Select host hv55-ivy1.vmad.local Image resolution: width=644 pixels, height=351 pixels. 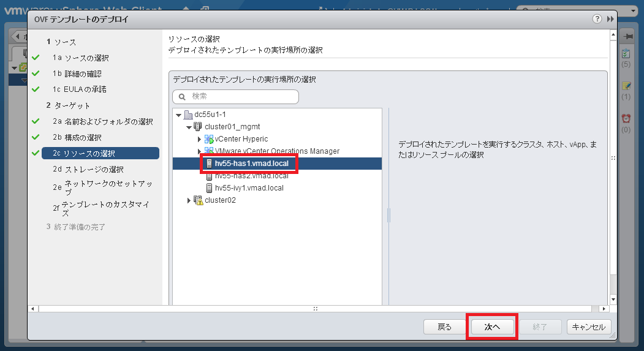249,188
